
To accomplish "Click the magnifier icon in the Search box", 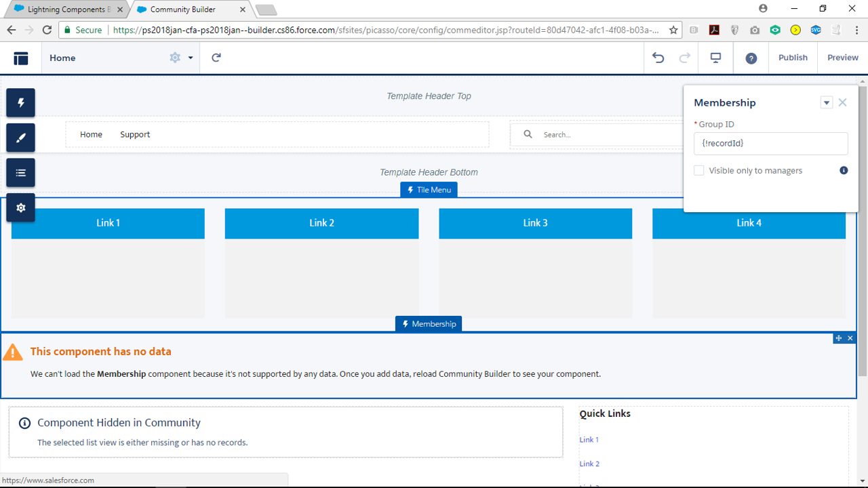I will [x=528, y=134].
